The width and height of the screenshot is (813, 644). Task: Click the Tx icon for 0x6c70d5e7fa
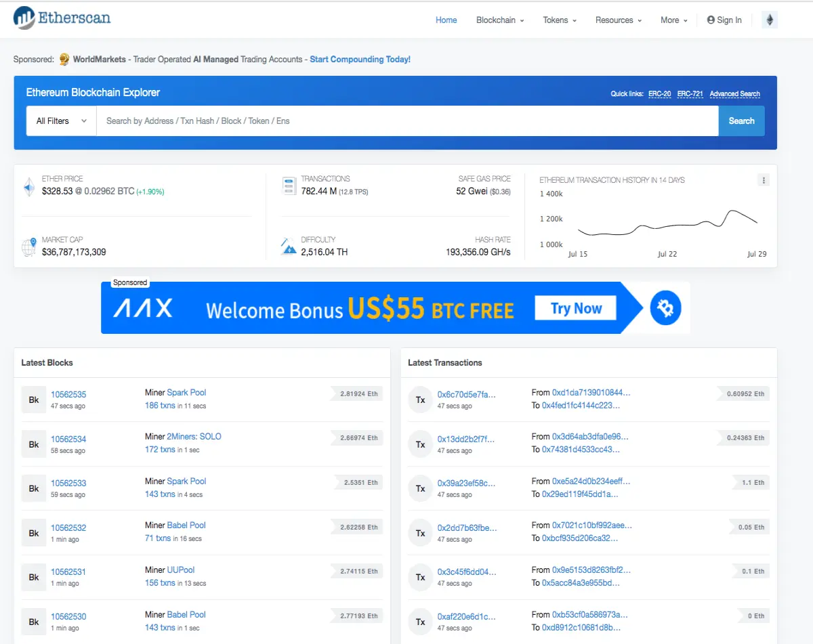[421, 400]
